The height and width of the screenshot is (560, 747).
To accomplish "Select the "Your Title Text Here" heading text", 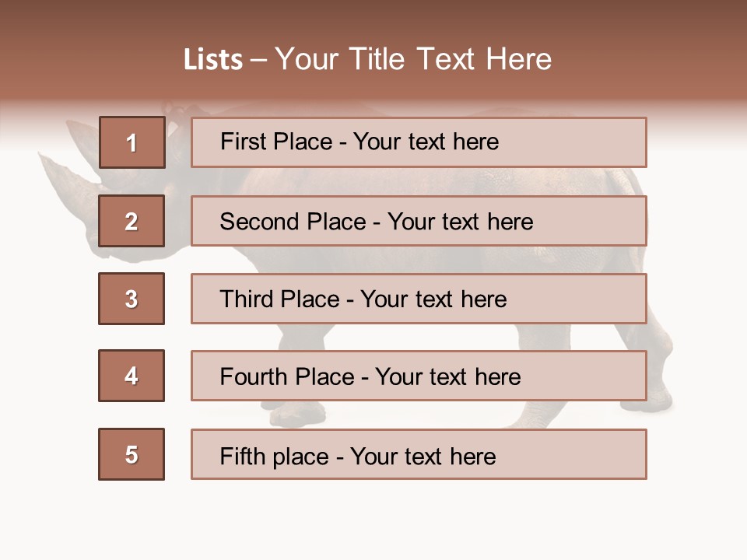I will coord(413,60).
